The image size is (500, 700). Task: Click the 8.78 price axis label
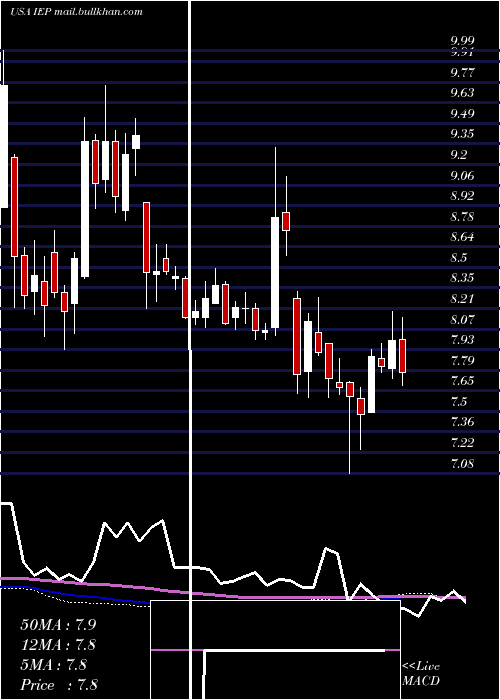(x=462, y=217)
